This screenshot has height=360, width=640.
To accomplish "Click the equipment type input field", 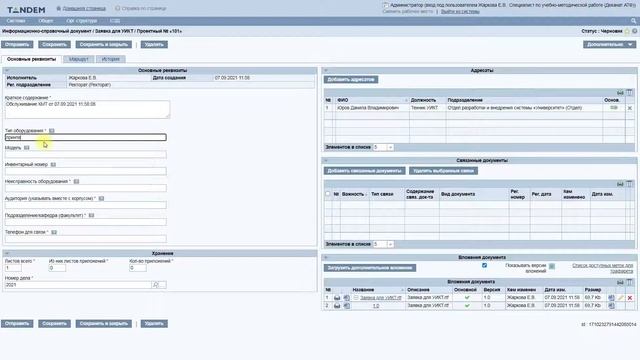I will pos(86,137).
